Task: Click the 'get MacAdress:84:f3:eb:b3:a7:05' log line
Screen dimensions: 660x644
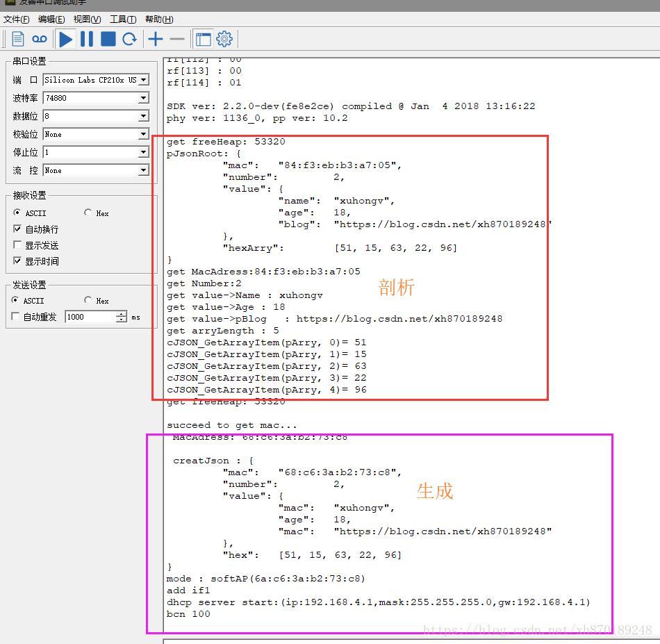Action: (263, 272)
